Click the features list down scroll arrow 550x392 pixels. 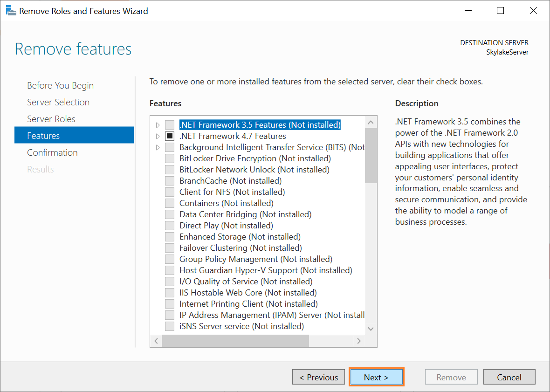click(x=371, y=329)
